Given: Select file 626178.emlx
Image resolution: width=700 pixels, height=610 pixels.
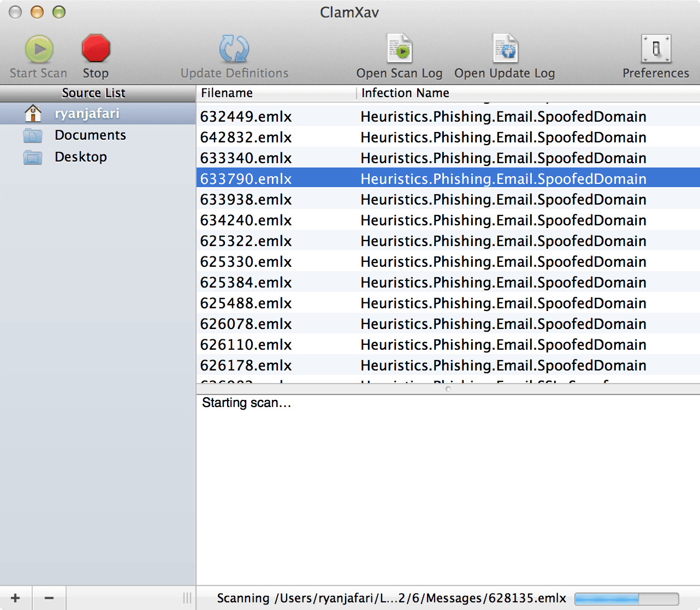Looking at the screenshot, I should point(246,366).
